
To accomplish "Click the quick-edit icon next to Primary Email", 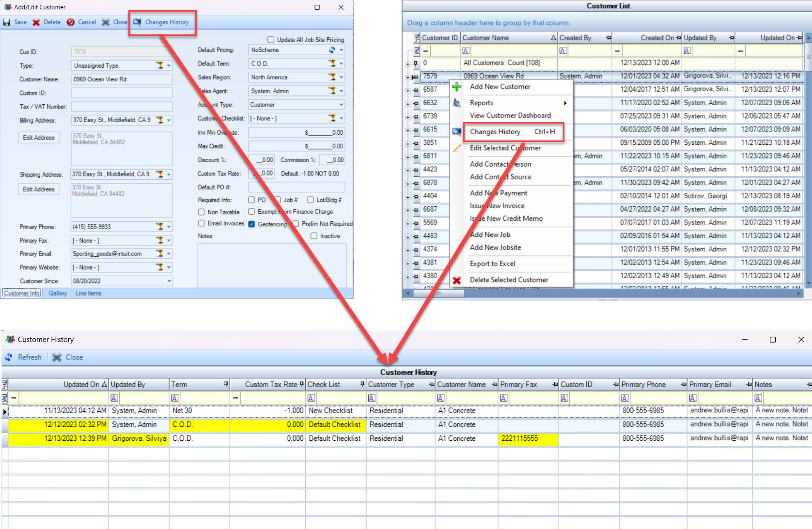I will pyautogui.click(x=159, y=253).
